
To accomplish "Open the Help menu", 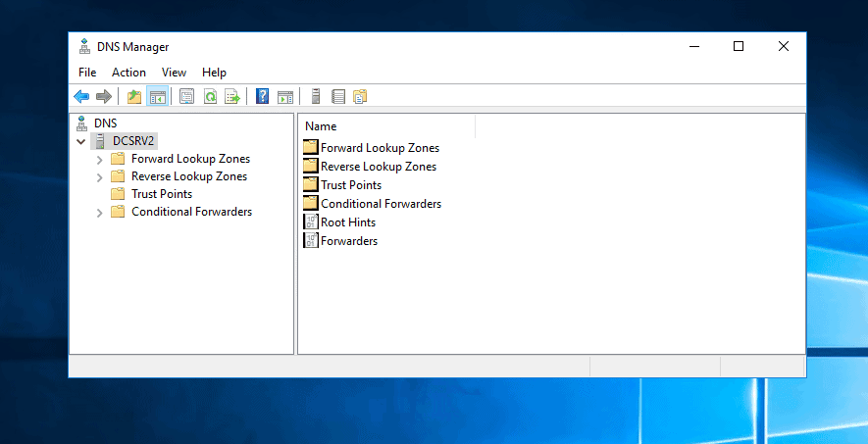I will (x=214, y=73).
